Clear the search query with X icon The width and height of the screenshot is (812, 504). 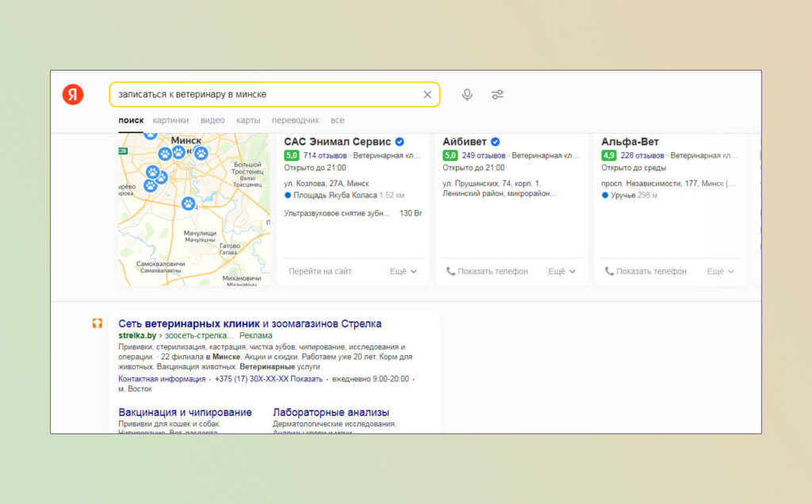(x=427, y=94)
